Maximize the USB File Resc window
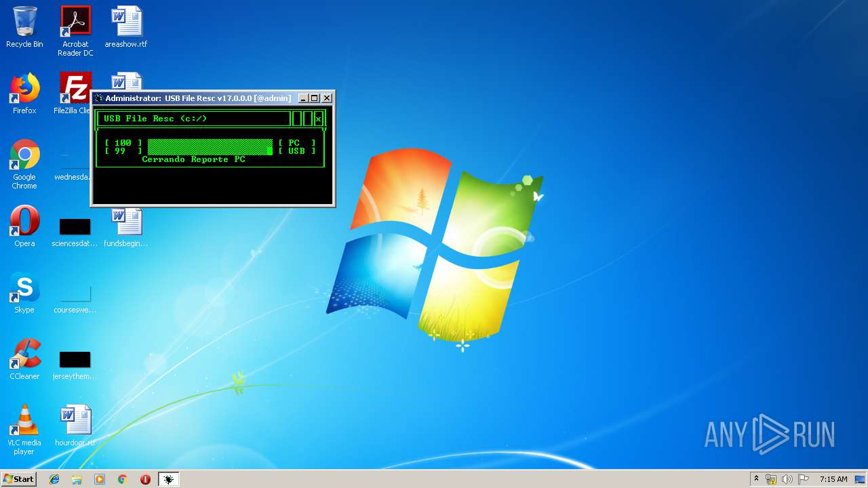868x488 pixels. [x=315, y=98]
